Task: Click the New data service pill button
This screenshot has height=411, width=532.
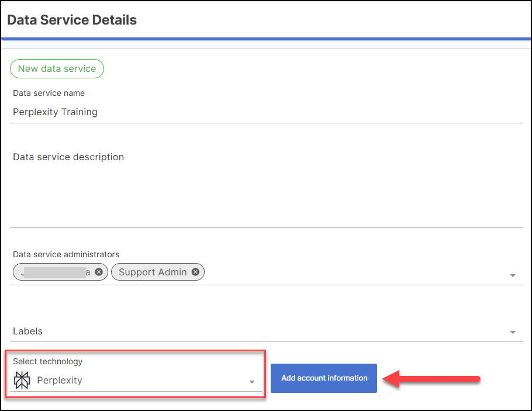Action: pyautogui.click(x=57, y=68)
